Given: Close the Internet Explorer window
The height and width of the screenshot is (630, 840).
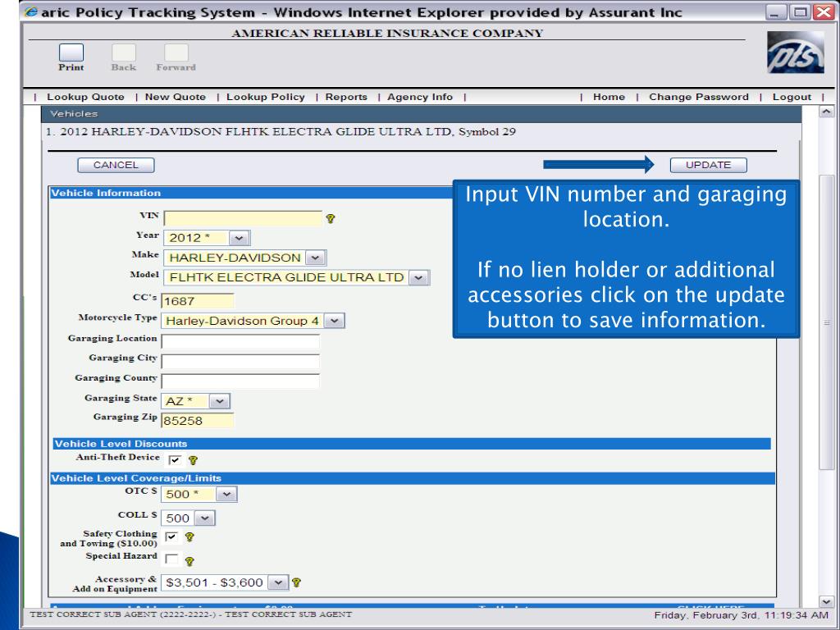Looking at the screenshot, I should [824, 11].
